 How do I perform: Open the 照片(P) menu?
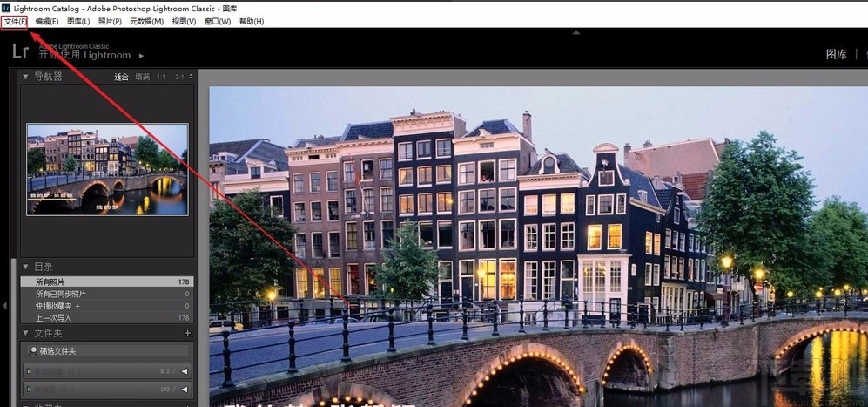click(x=110, y=22)
